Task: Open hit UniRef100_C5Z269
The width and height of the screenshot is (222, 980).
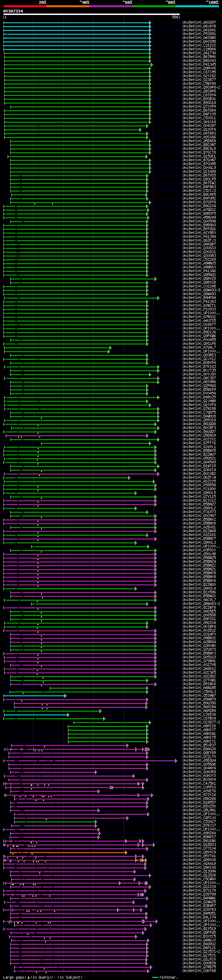Action: coord(199,259)
